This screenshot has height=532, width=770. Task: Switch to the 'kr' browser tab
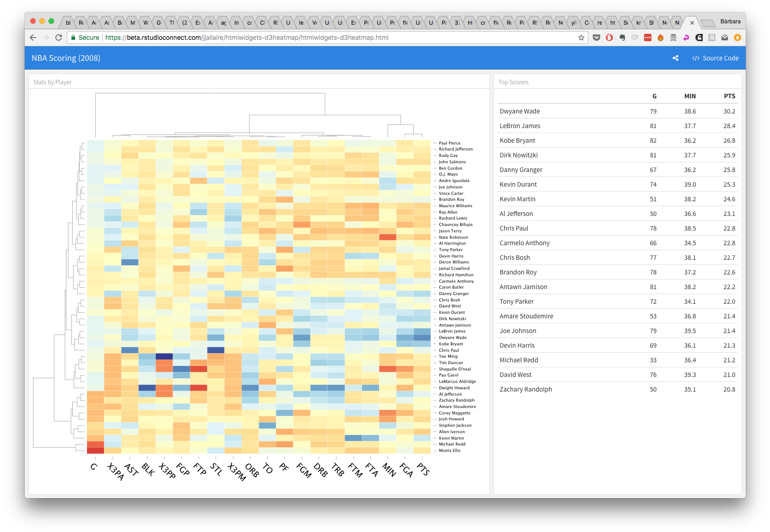tap(639, 22)
